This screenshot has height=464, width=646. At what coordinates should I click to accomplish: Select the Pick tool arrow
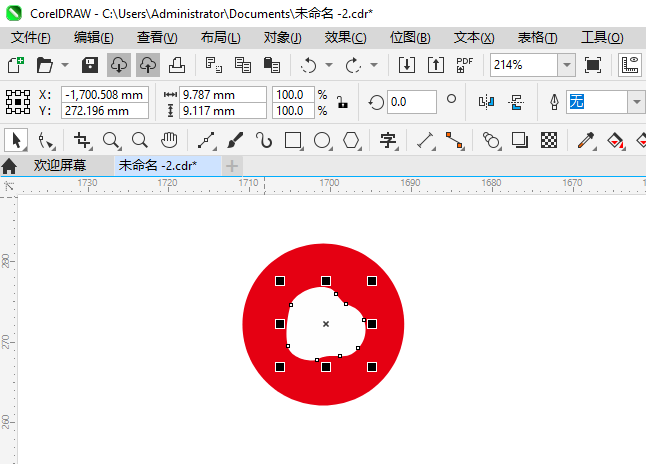[x=16, y=140]
